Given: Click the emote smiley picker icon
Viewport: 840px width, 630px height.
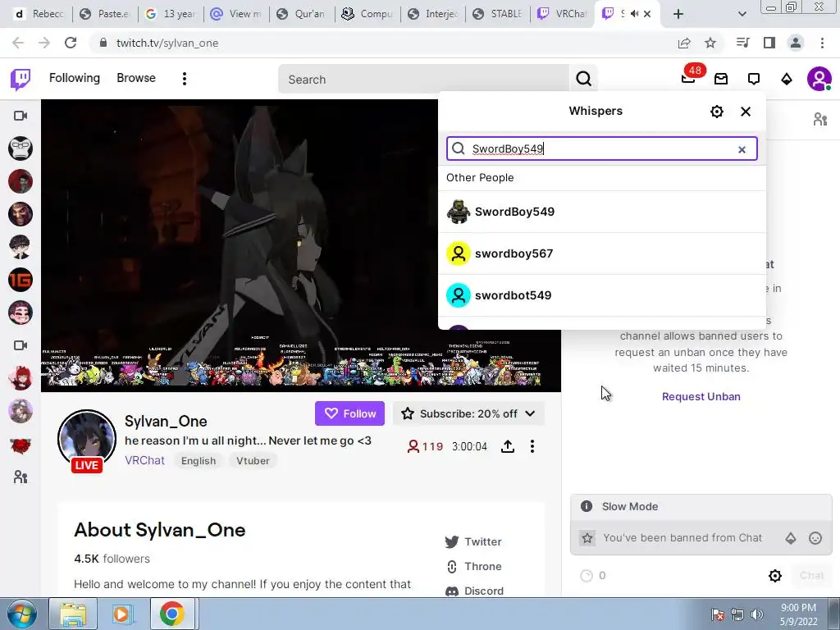Looking at the screenshot, I should point(815,538).
